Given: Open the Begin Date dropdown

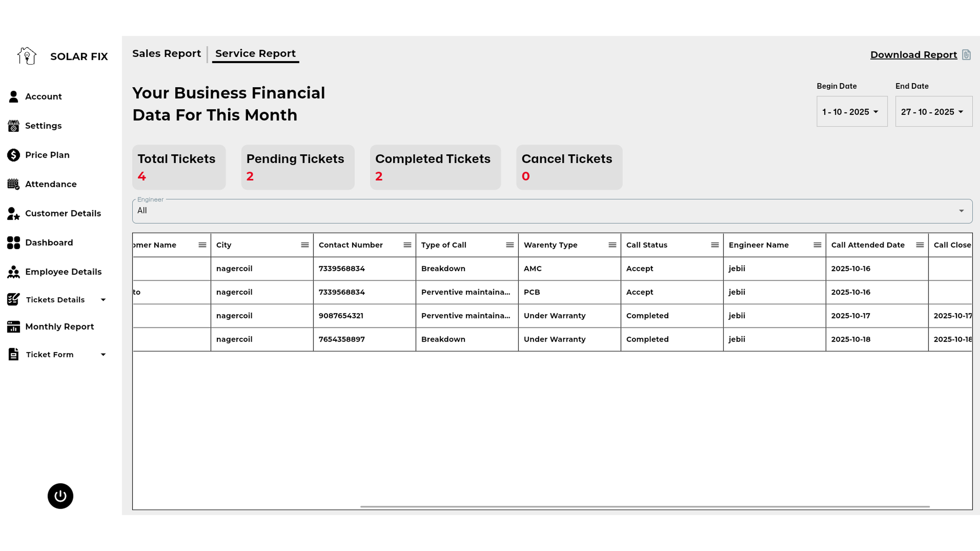Looking at the screenshot, I should (852, 112).
